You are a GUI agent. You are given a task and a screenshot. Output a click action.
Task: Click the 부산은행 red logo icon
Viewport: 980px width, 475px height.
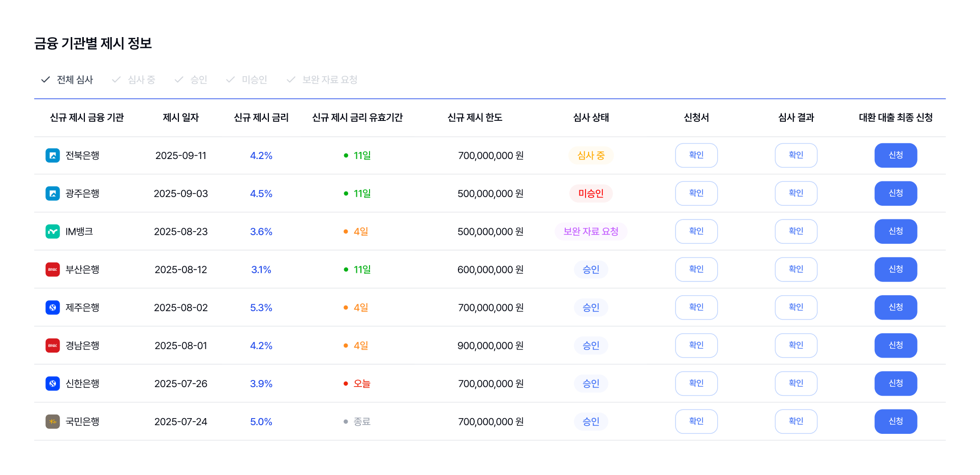tap(52, 270)
